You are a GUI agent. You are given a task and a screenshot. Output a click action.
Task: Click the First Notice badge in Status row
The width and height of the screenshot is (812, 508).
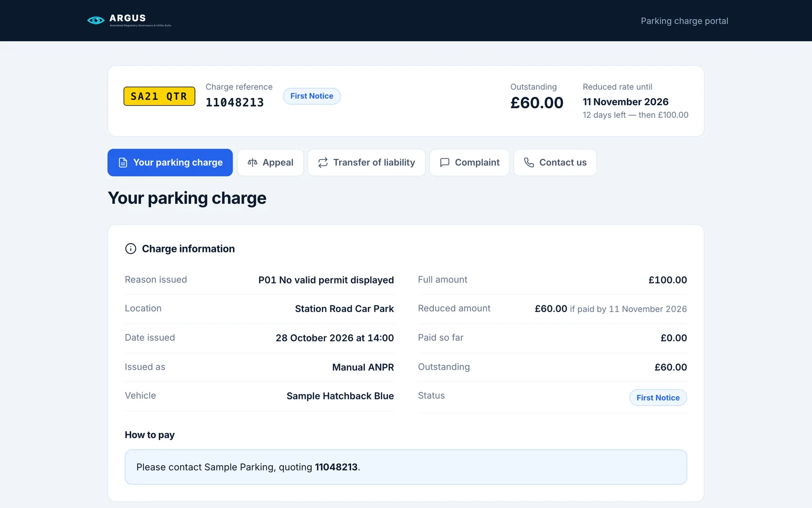tap(658, 398)
